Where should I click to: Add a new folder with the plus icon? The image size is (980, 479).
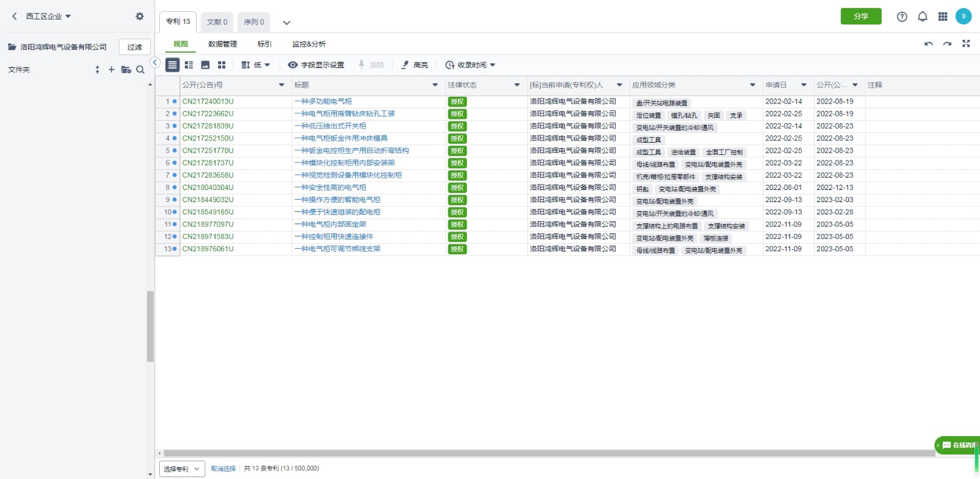point(111,70)
